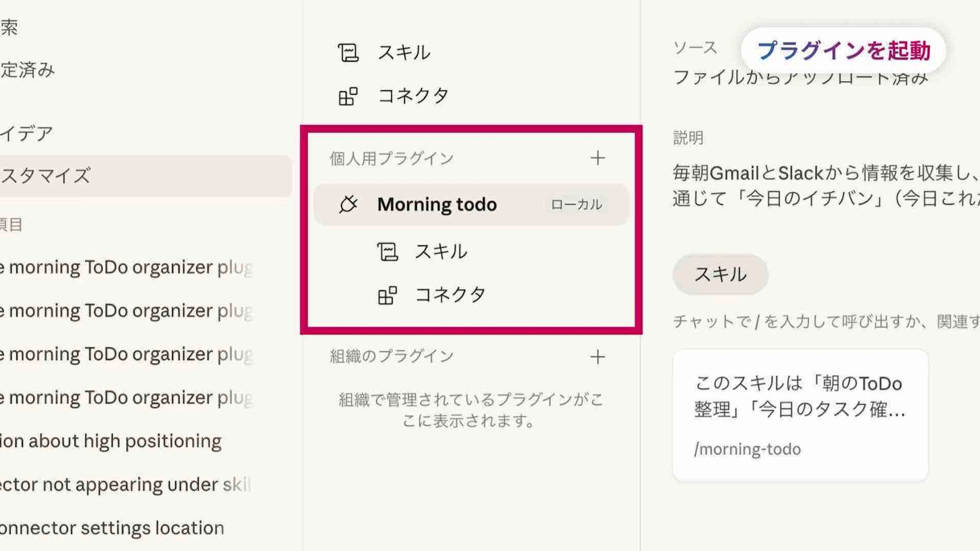
Task: Select the Morning todo plugin
Action: tap(437, 204)
